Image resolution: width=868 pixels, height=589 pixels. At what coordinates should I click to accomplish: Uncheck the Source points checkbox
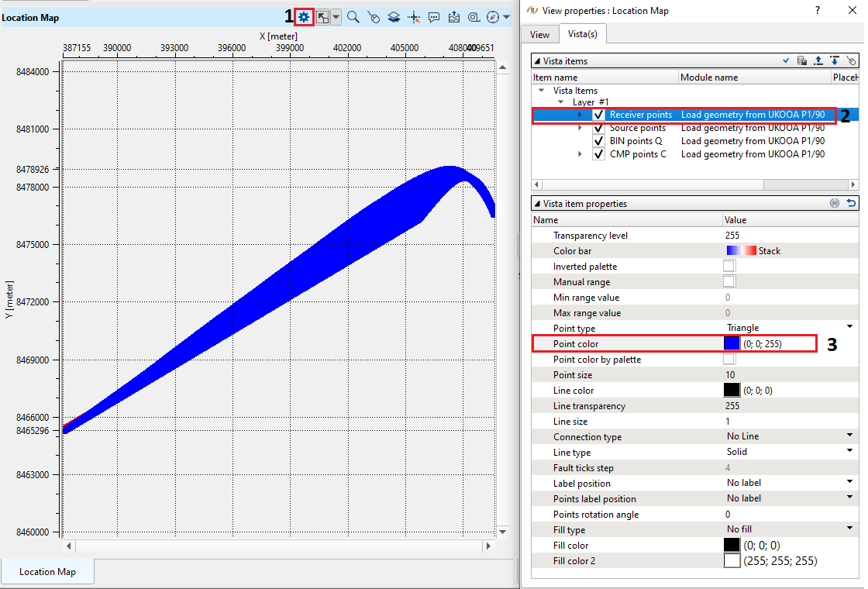(x=598, y=128)
